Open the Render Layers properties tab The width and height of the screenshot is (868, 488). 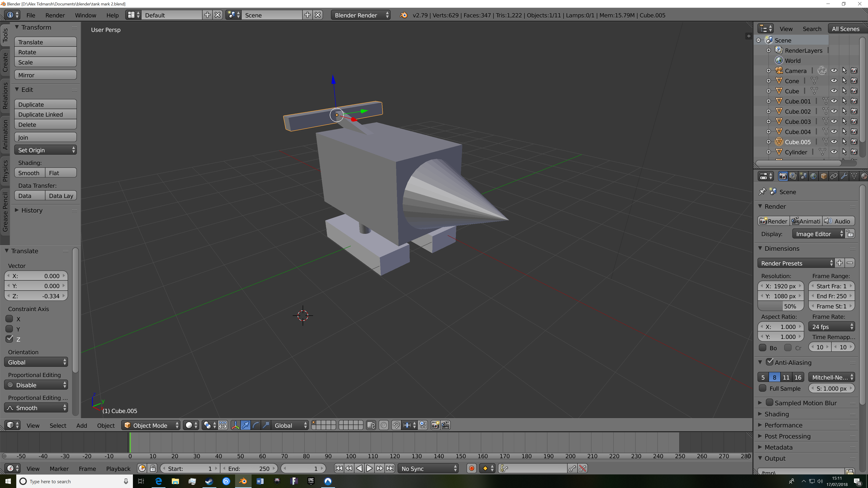[793, 176]
